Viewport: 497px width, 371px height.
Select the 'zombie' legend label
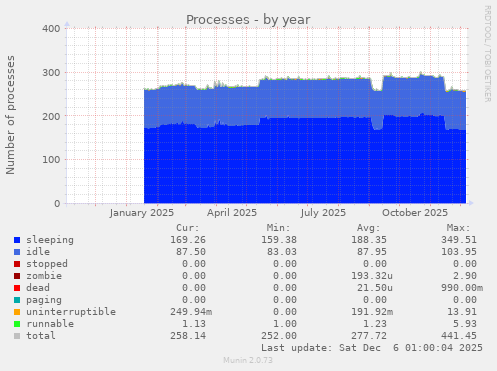click(44, 276)
